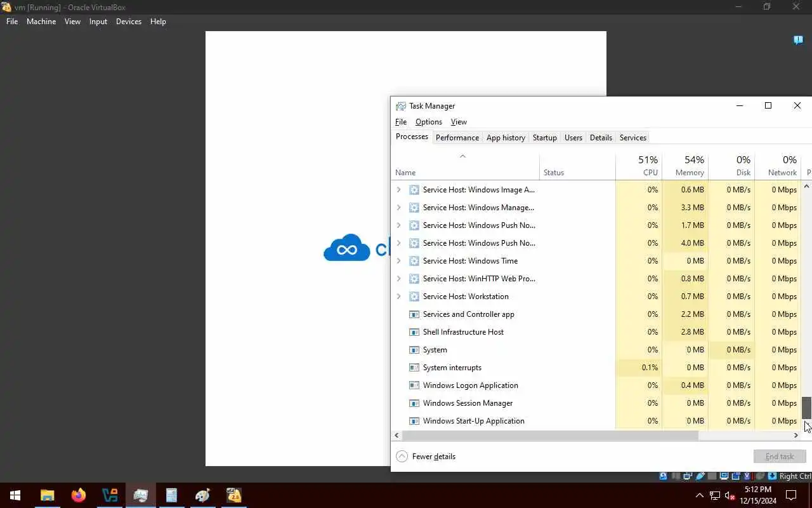Click the End task button
812x508 pixels.
[x=780, y=457]
